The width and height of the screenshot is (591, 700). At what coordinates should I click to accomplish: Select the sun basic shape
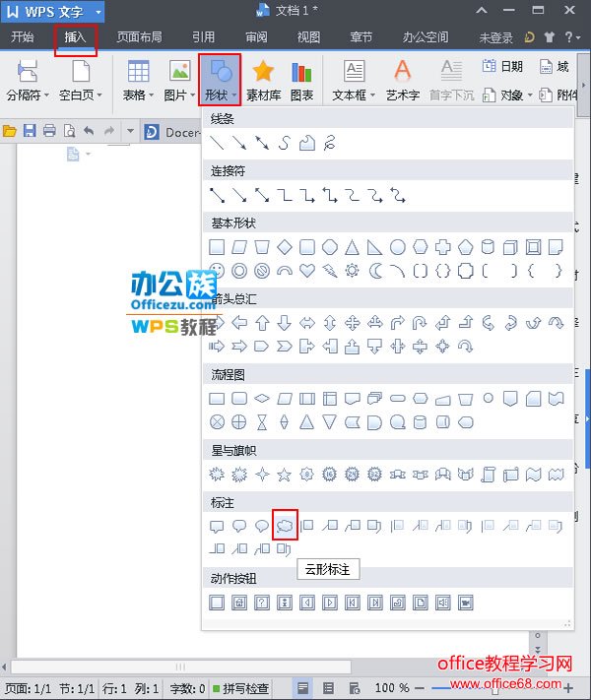[x=352, y=271]
